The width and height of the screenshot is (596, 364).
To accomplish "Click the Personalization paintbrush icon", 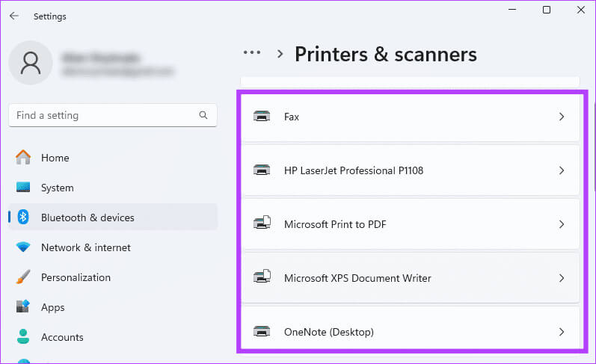I will coord(23,277).
